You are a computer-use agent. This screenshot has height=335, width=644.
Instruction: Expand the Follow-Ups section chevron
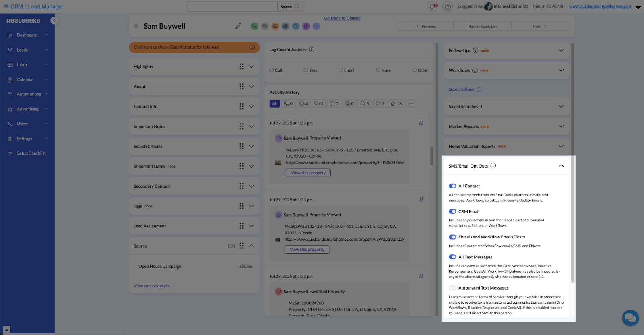click(x=561, y=50)
